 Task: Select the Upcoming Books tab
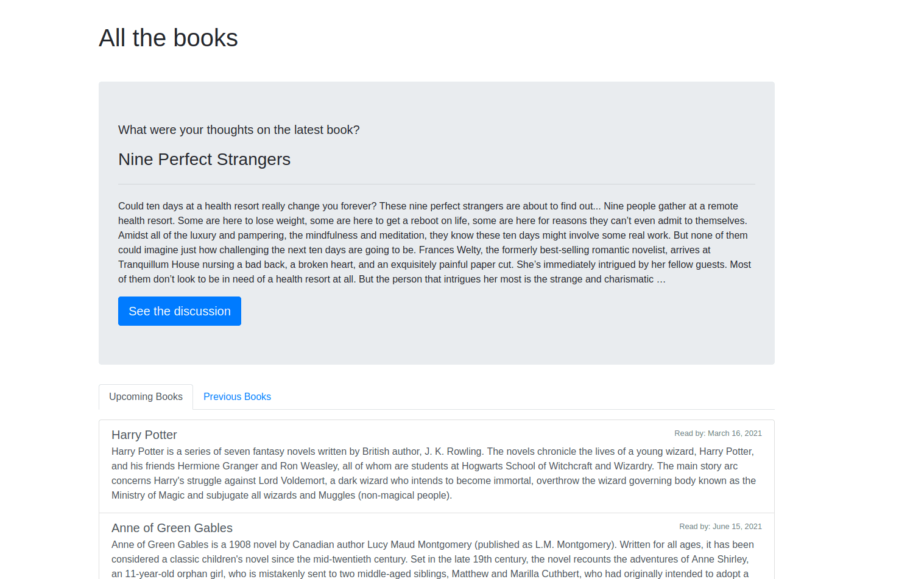click(x=146, y=396)
